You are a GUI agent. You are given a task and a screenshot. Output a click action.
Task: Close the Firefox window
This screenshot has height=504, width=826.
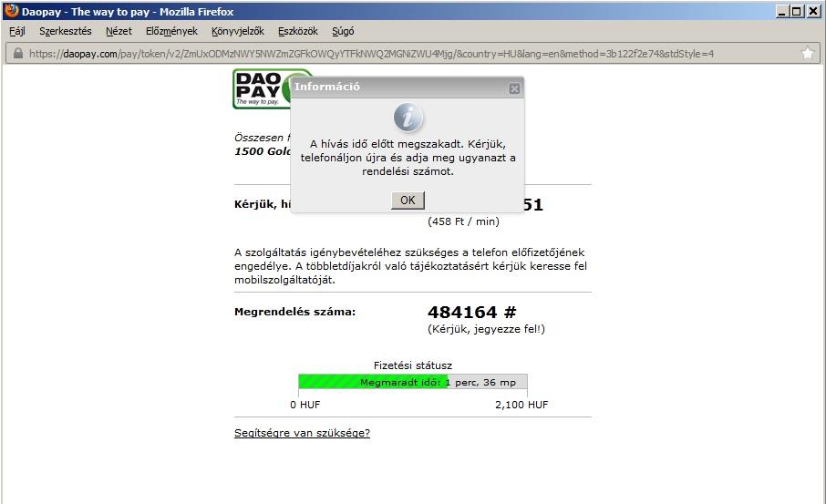pos(814,11)
